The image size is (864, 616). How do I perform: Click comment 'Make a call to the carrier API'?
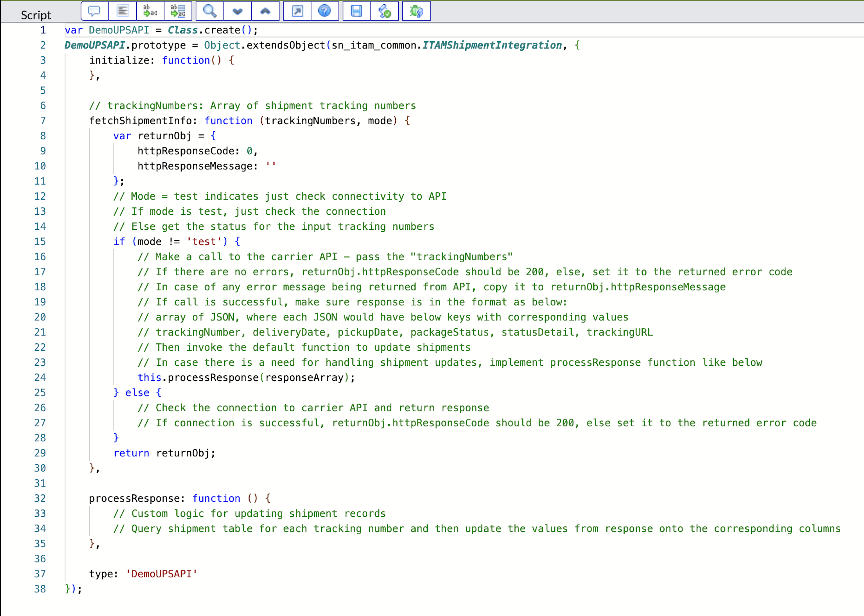tap(325, 257)
